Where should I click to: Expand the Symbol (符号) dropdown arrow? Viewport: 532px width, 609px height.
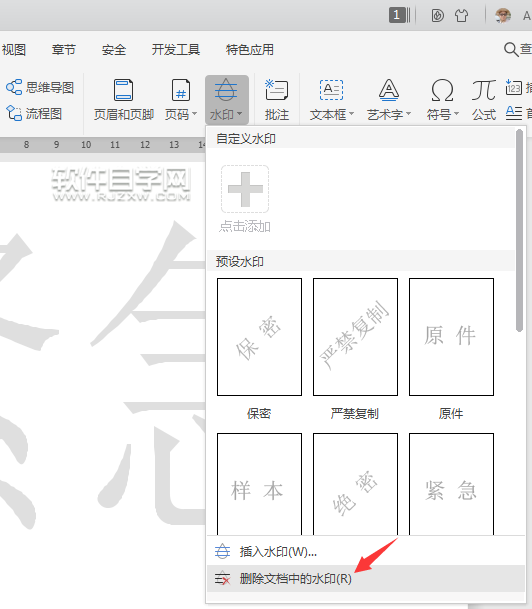[456, 114]
